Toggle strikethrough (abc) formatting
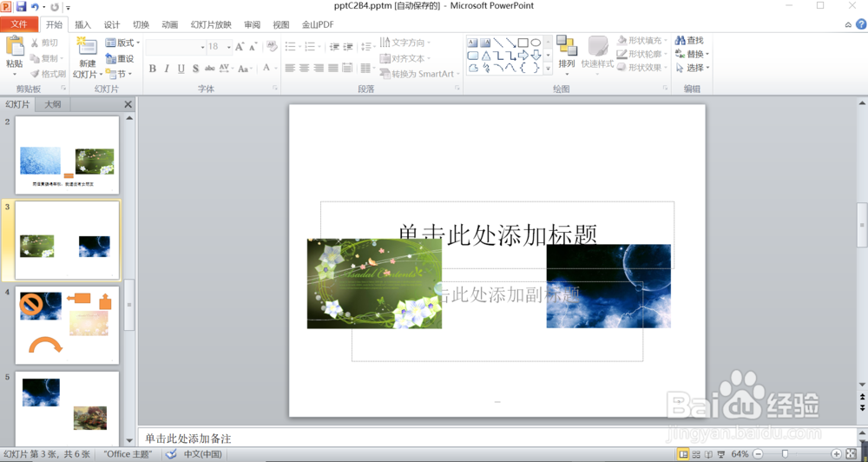Screen dimensions: 868x462 pos(210,69)
